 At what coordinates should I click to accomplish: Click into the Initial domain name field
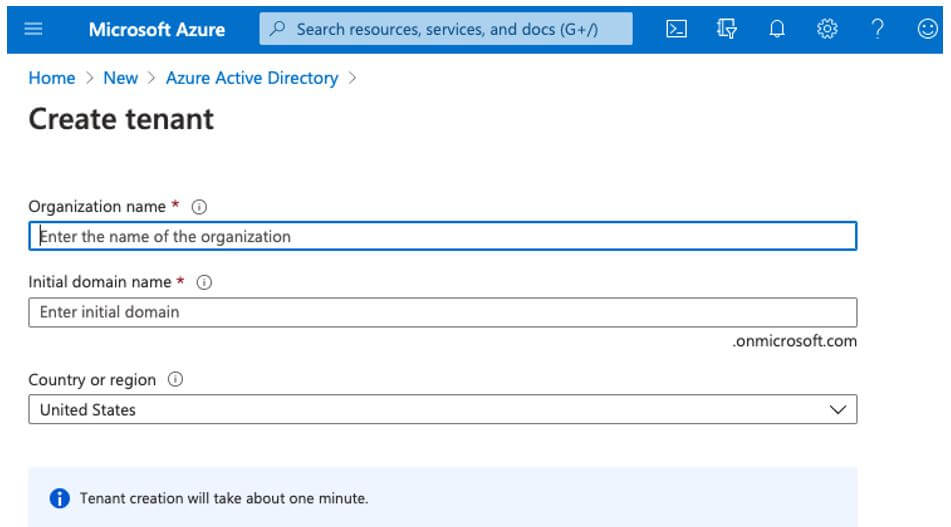pos(443,312)
